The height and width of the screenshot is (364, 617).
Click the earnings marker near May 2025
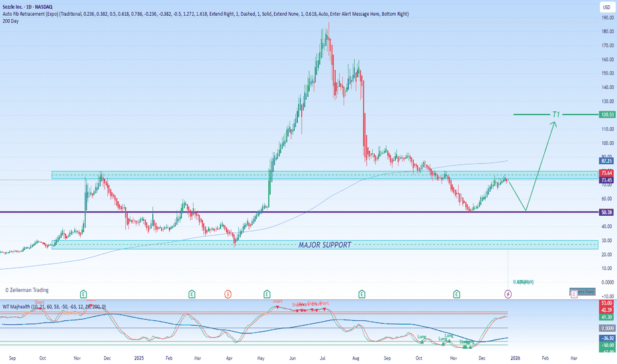tap(266, 293)
